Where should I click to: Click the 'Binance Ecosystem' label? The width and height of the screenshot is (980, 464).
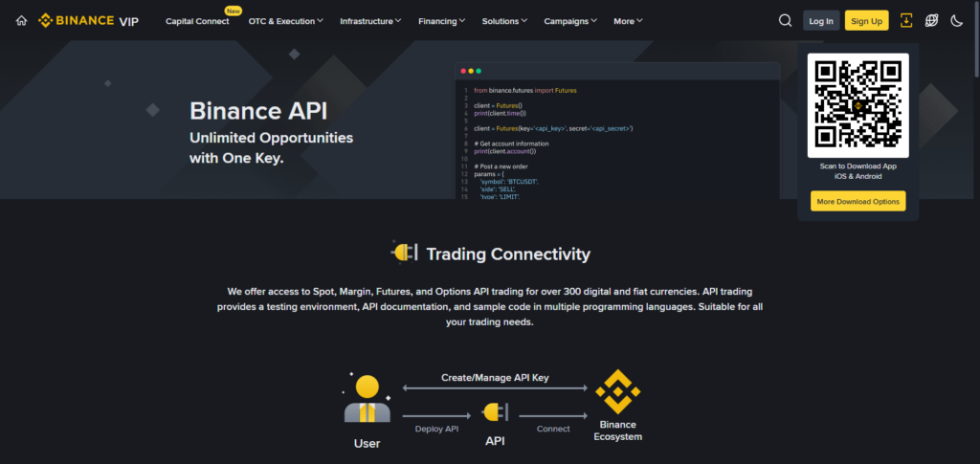point(617,431)
